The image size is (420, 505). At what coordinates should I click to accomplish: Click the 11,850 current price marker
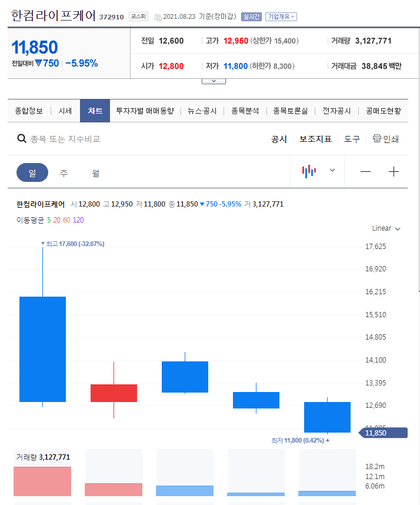[x=383, y=433]
